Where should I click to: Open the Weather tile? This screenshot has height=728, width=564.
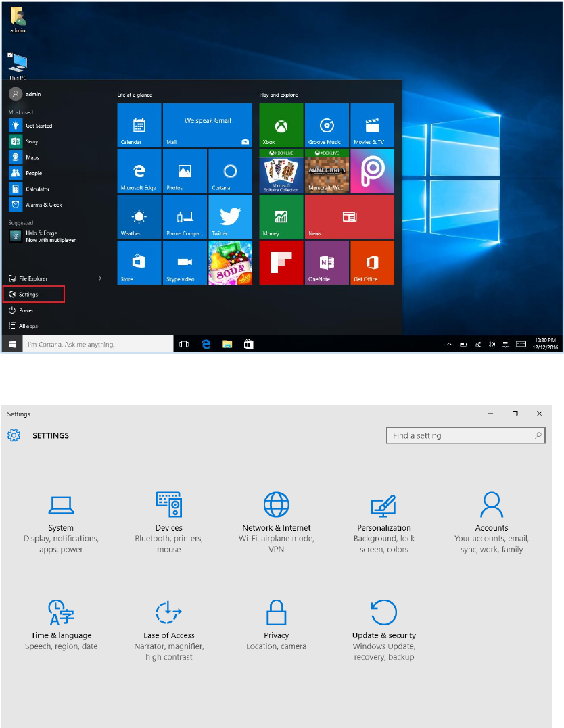click(x=139, y=217)
